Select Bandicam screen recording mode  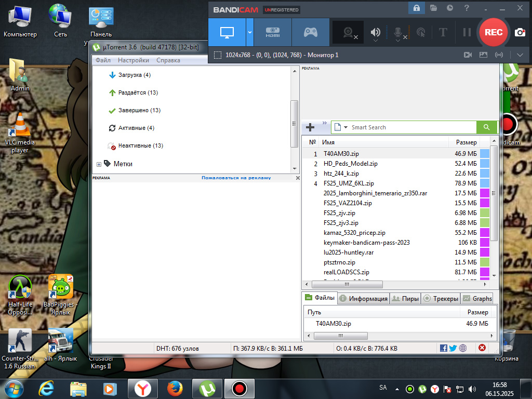227,32
